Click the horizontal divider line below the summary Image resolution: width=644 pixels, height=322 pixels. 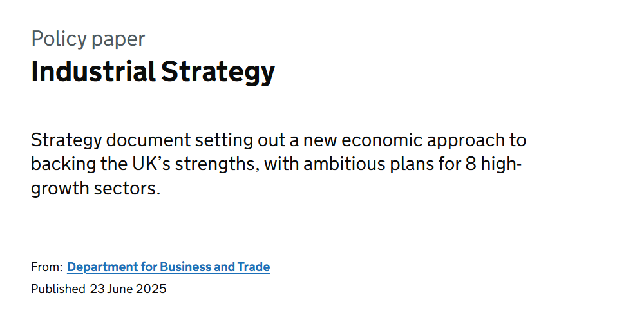tap(322, 232)
